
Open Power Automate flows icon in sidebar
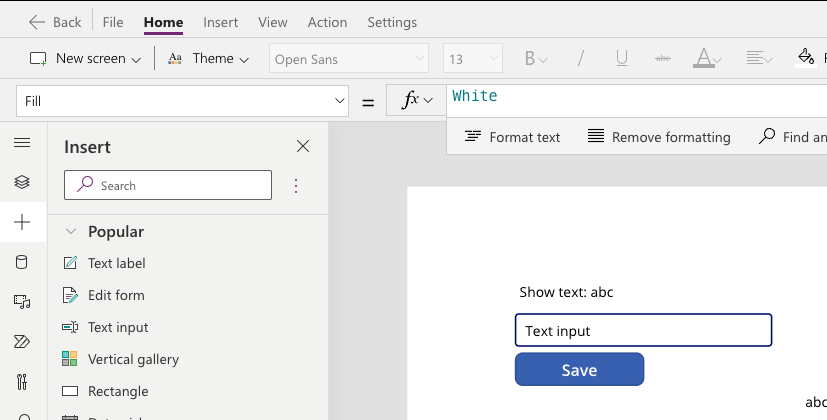click(22, 341)
